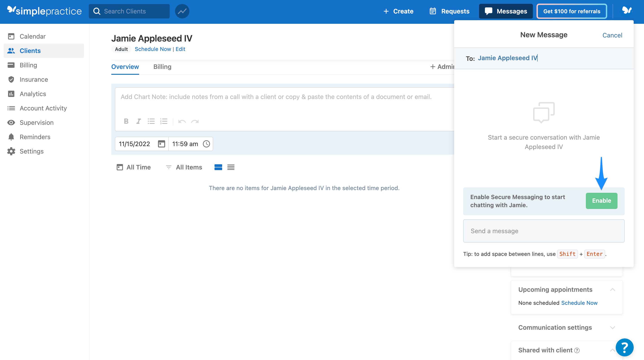Click the Settings gear icon
The image size is (644, 360).
pyautogui.click(x=11, y=151)
